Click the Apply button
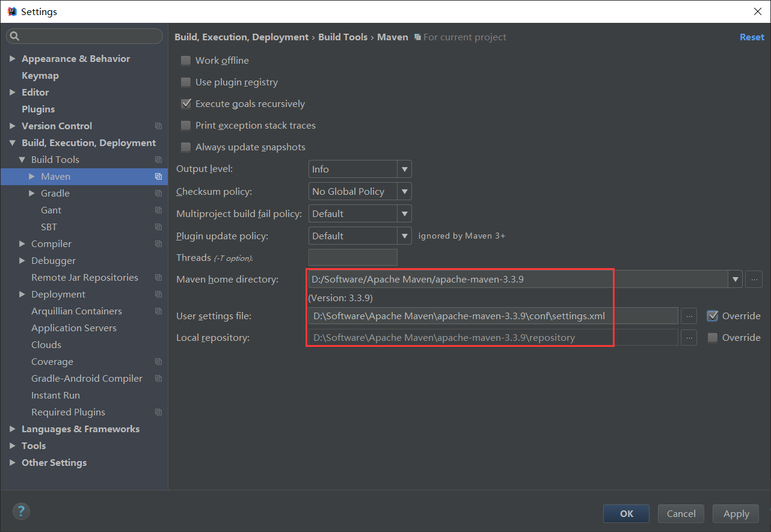The height and width of the screenshot is (532, 771). (736, 513)
